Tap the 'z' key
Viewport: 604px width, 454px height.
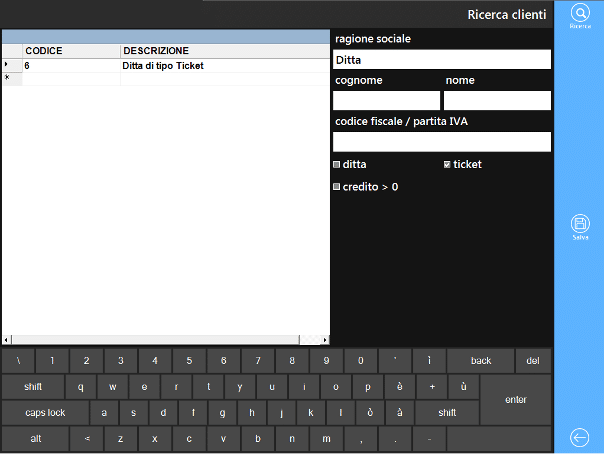click(121, 439)
